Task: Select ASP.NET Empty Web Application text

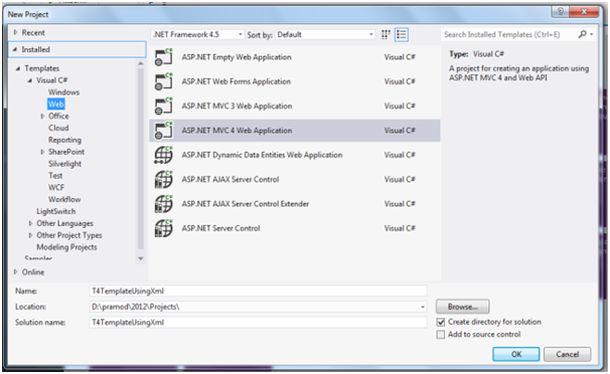Action: [236, 57]
